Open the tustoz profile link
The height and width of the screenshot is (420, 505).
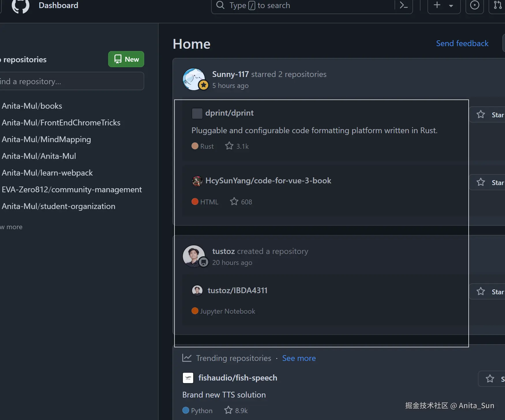pos(224,251)
